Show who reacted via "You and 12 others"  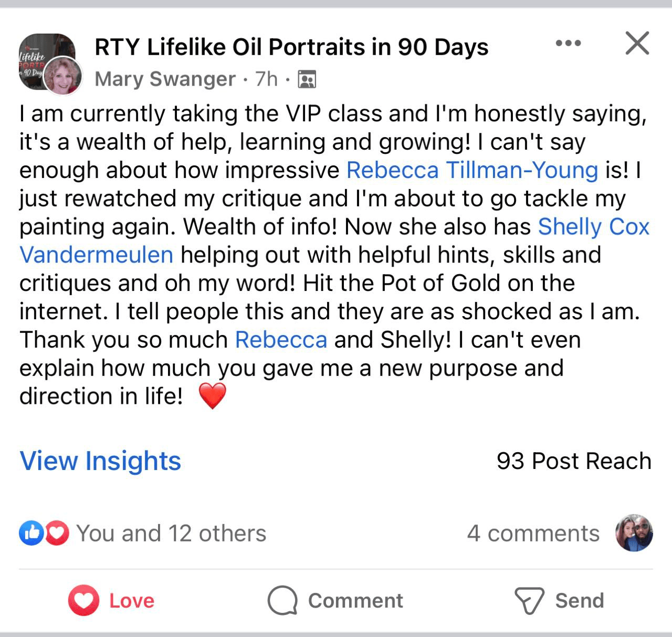[171, 534]
